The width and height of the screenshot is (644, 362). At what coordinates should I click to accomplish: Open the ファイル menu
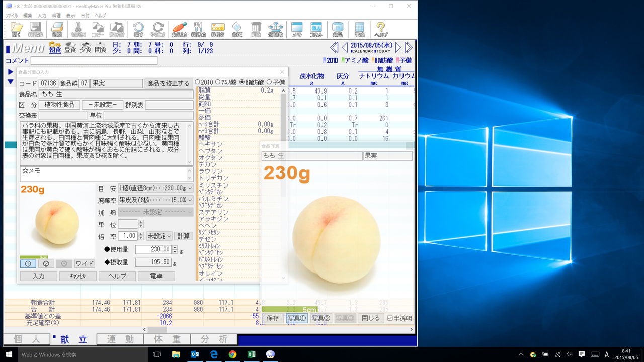coord(11,16)
